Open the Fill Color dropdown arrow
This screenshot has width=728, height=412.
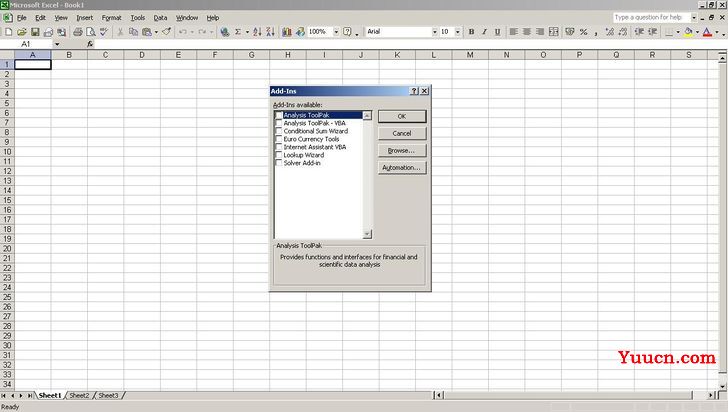(x=697, y=32)
